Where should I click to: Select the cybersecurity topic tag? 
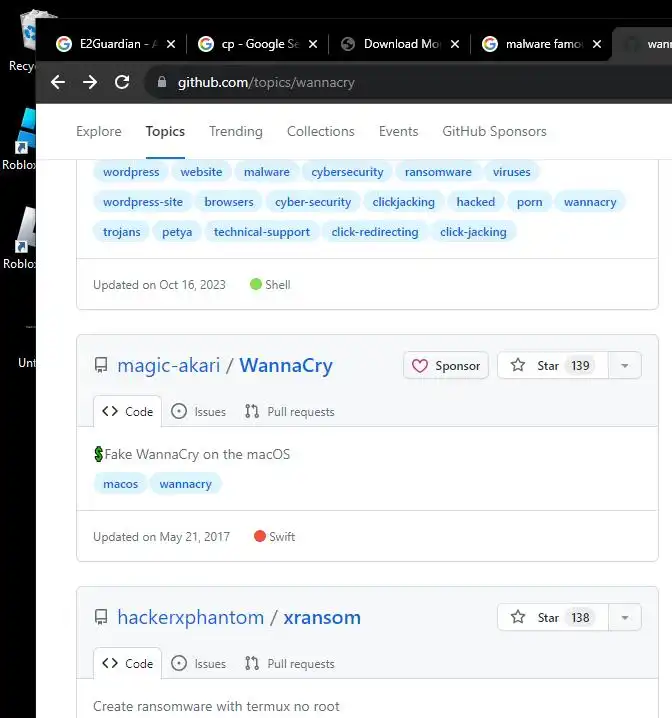pos(347,172)
